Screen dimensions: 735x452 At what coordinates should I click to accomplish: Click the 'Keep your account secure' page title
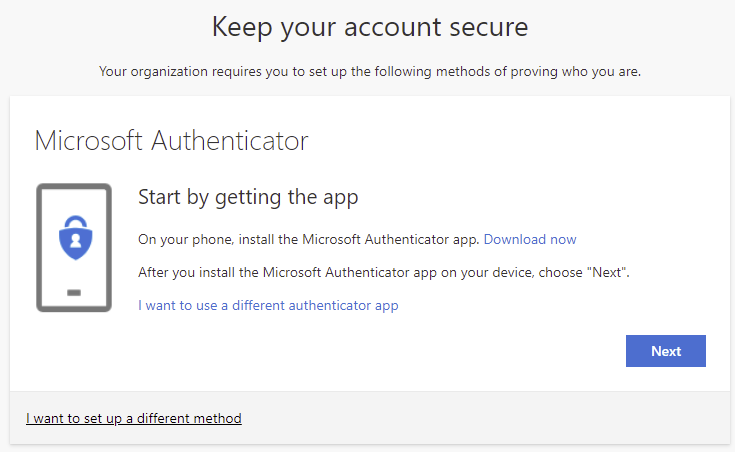(369, 27)
